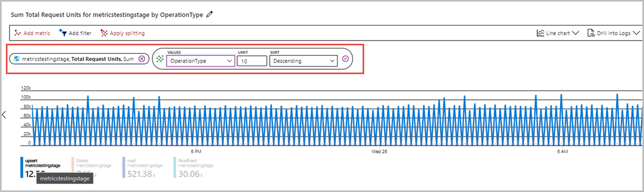Click the Cosmos DB resource icon in the metric pill
This screenshot has width=644, height=192.
coord(17,59)
